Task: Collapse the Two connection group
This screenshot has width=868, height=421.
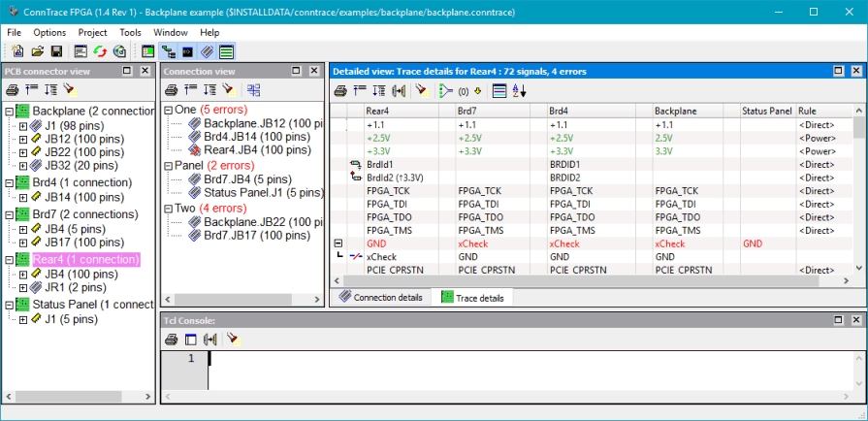Action: point(169,209)
